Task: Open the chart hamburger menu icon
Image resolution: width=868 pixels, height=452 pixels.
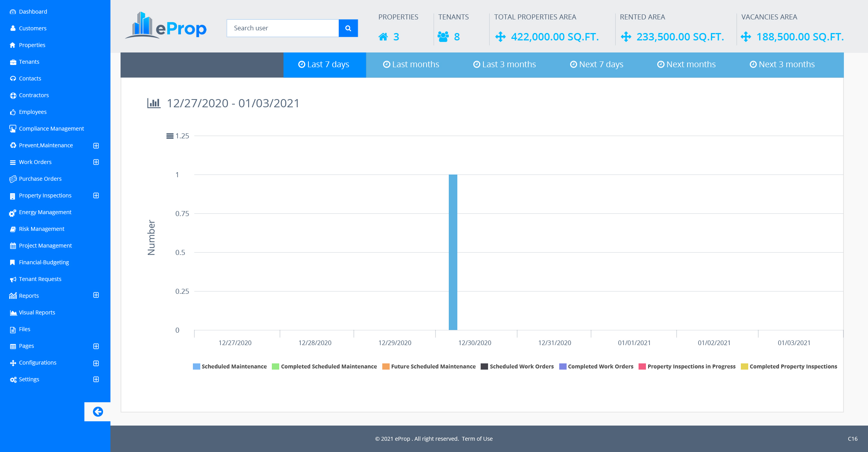Action: tap(170, 136)
